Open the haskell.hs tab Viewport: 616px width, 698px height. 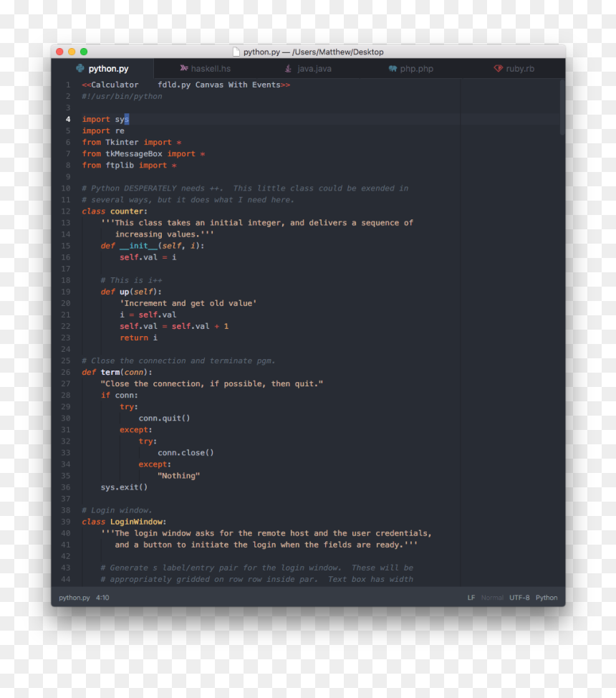point(205,69)
